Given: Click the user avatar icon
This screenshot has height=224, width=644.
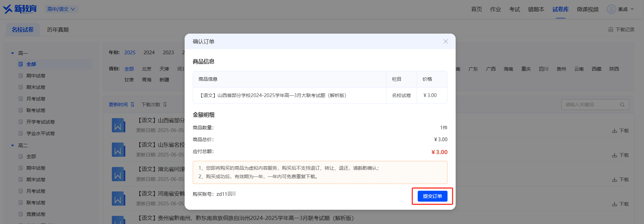Looking at the screenshot, I should click(611, 9).
